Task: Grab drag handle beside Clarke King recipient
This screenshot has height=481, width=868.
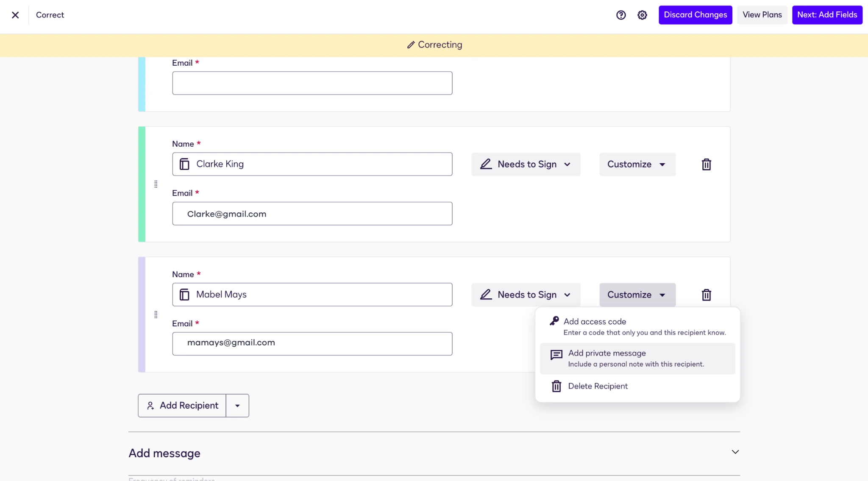Action: click(156, 184)
